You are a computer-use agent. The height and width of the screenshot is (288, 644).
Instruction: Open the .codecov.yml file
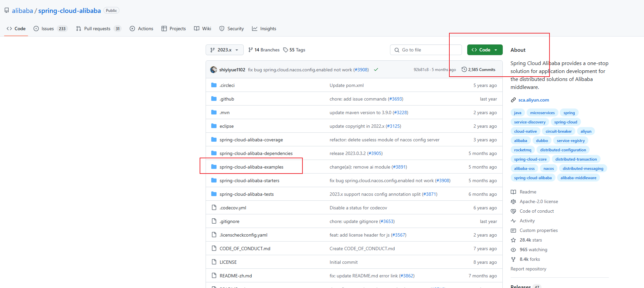coord(233,208)
